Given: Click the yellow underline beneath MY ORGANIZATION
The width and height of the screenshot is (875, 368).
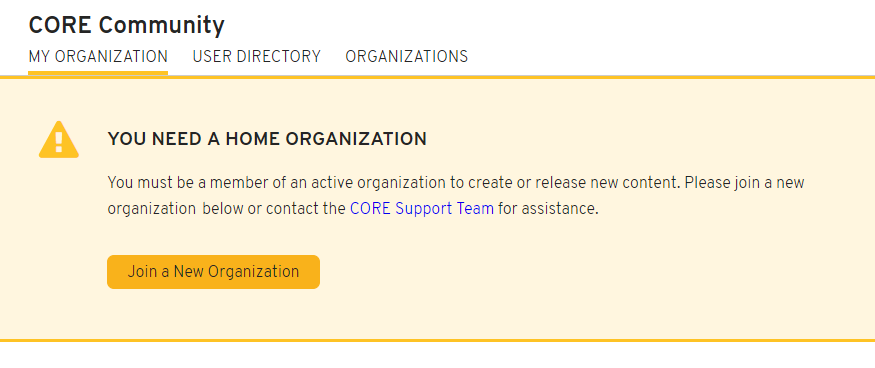Looking at the screenshot, I should tap(98, 73).
